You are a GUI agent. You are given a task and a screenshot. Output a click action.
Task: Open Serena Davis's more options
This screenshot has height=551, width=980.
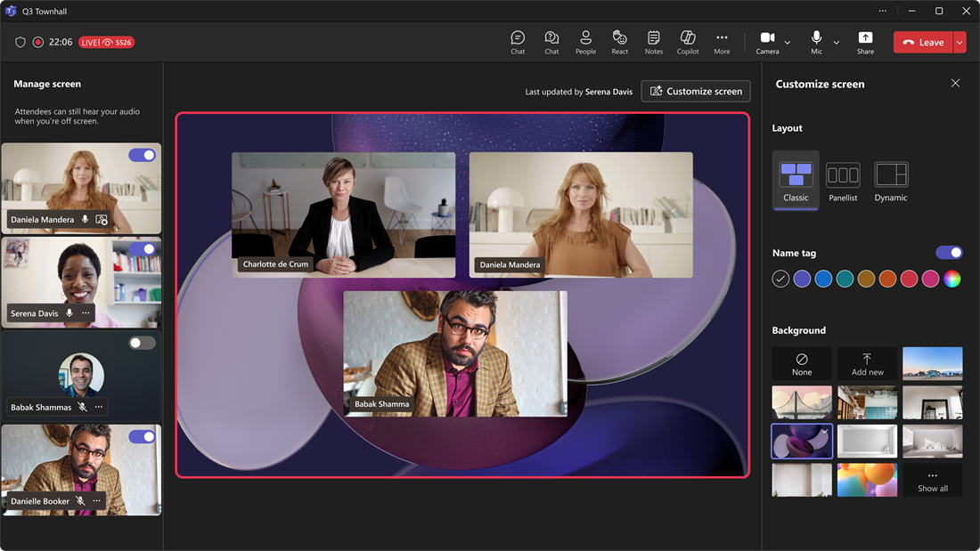point(86,313)
